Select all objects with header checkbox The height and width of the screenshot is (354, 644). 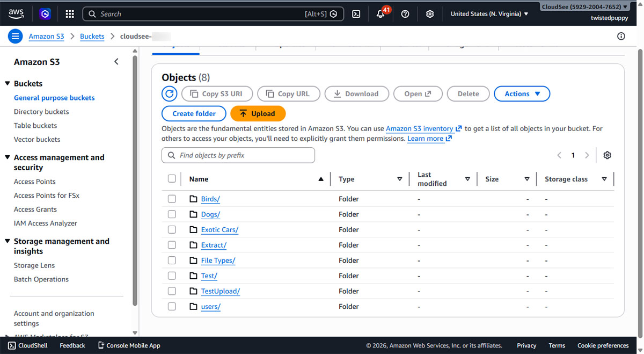coord(172,179)
